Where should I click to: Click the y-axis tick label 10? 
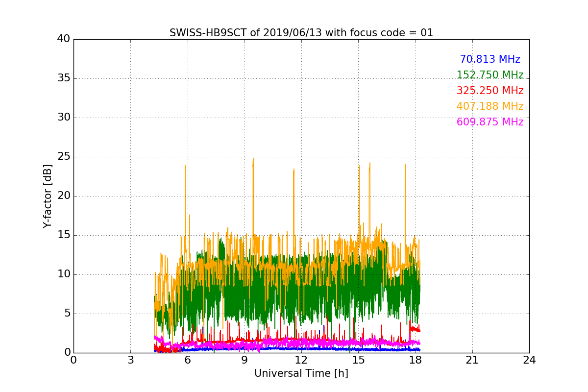pos(64,274)
